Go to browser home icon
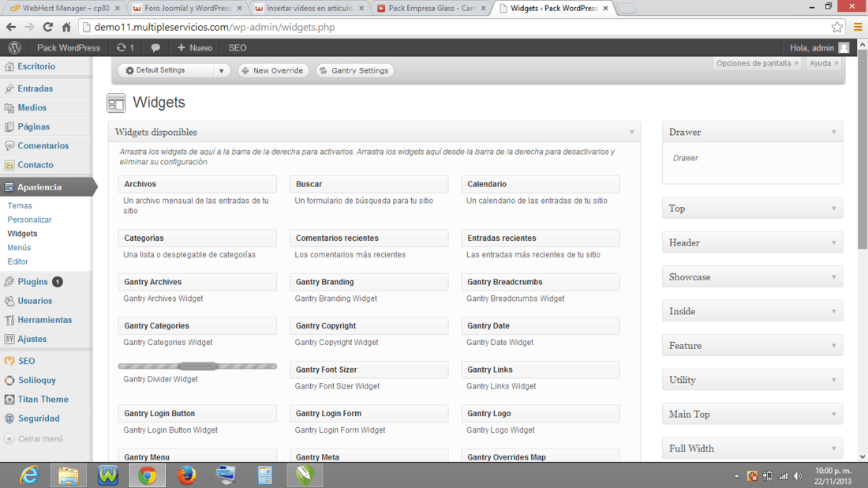 click(66, 27)
